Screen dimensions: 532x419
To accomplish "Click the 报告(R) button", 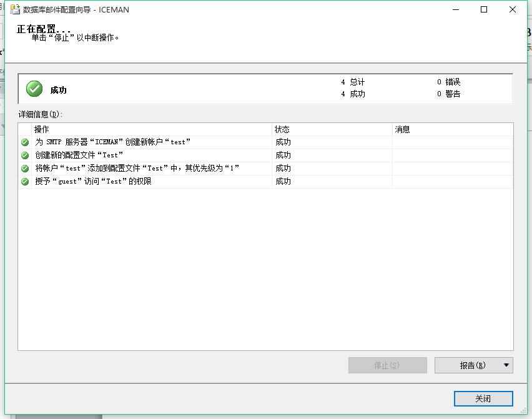I will (x=473, y=365).
